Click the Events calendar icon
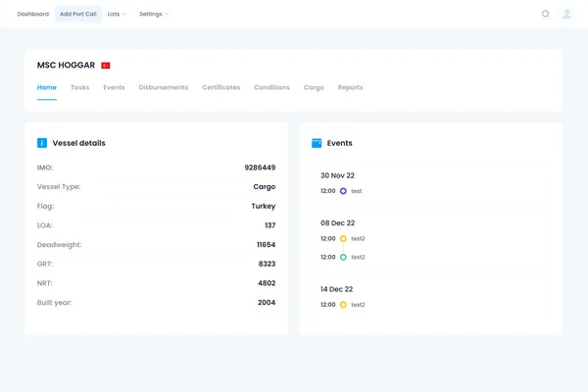 (x=317, y=143)
